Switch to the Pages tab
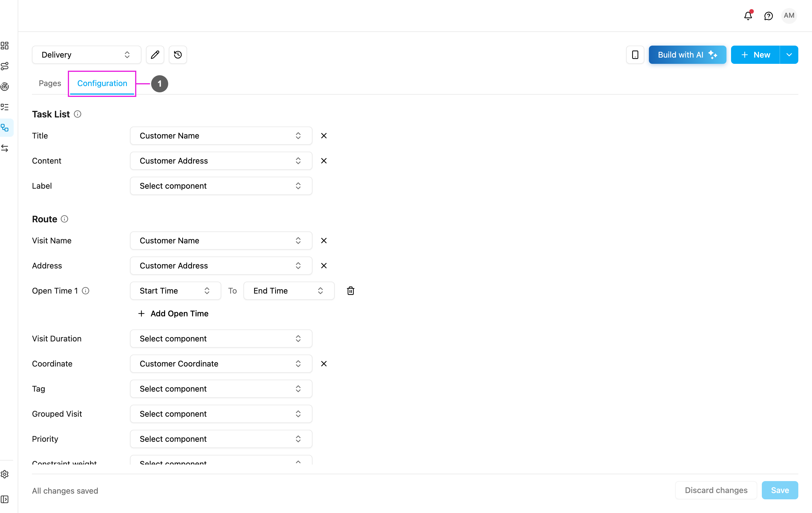 click(x=50, y=83)
